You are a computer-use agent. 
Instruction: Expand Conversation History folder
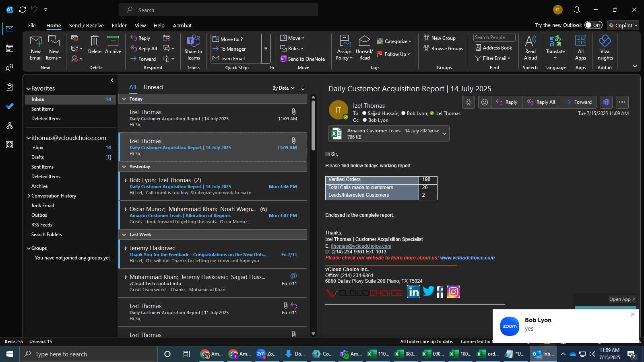click(x=29, y=196)
